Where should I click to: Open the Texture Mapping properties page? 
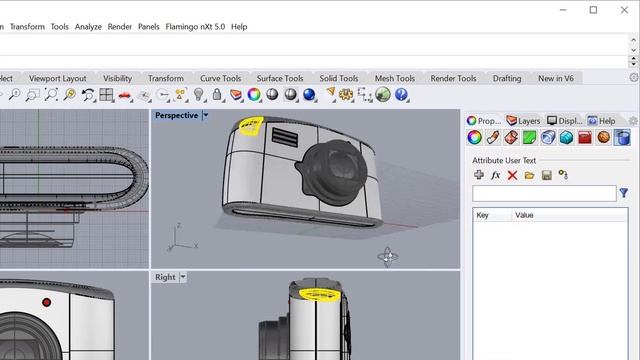[x=511, y=138]
